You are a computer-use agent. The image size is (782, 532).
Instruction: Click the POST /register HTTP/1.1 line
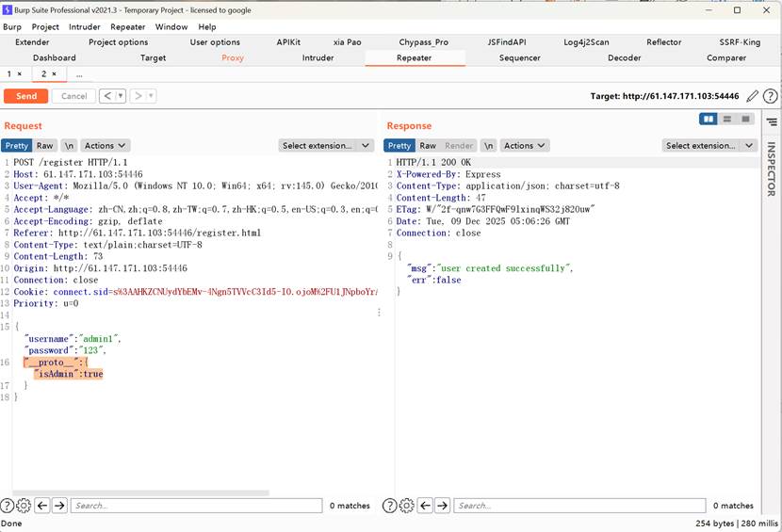point(71,162)
